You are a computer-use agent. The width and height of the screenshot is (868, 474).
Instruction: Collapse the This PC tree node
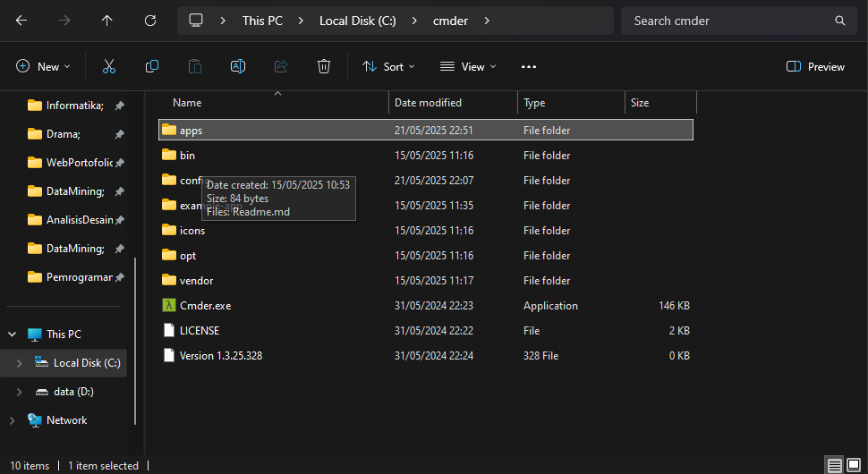[x=13, y=334]
